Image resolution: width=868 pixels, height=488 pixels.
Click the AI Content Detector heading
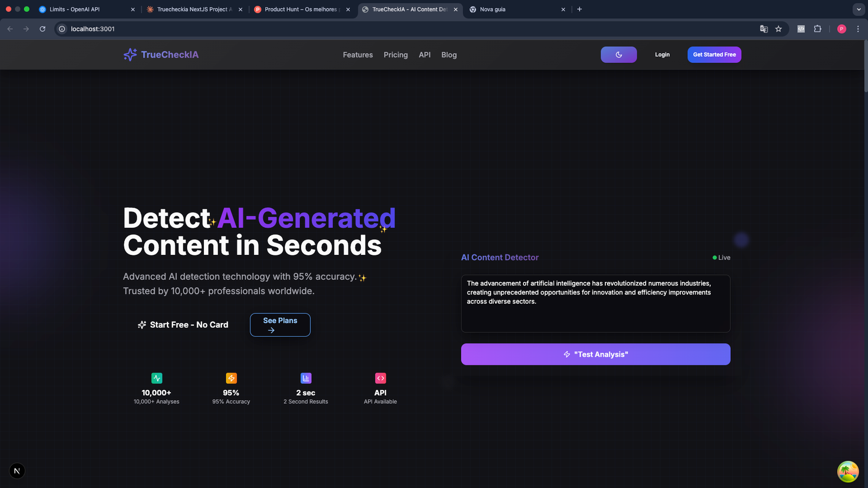[x=500, y=258]
